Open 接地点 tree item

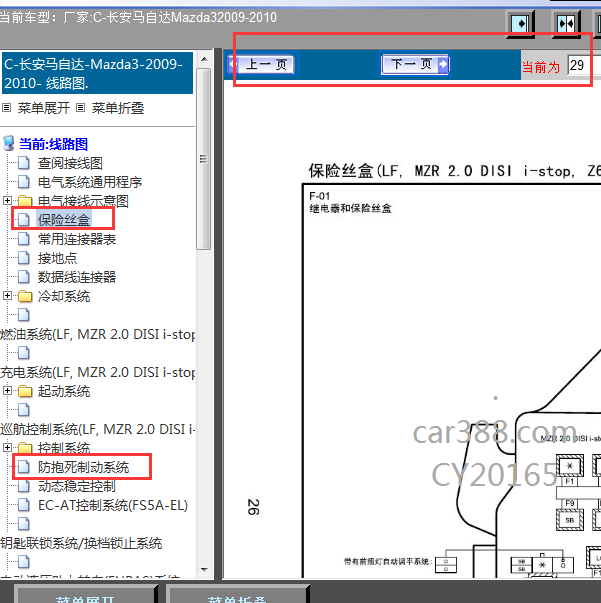pos(57,258)
